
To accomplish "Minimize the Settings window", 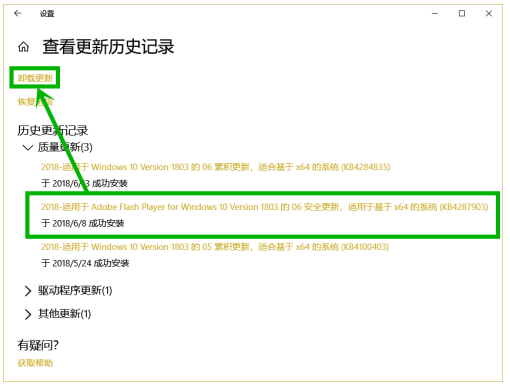I will (435, 13).
